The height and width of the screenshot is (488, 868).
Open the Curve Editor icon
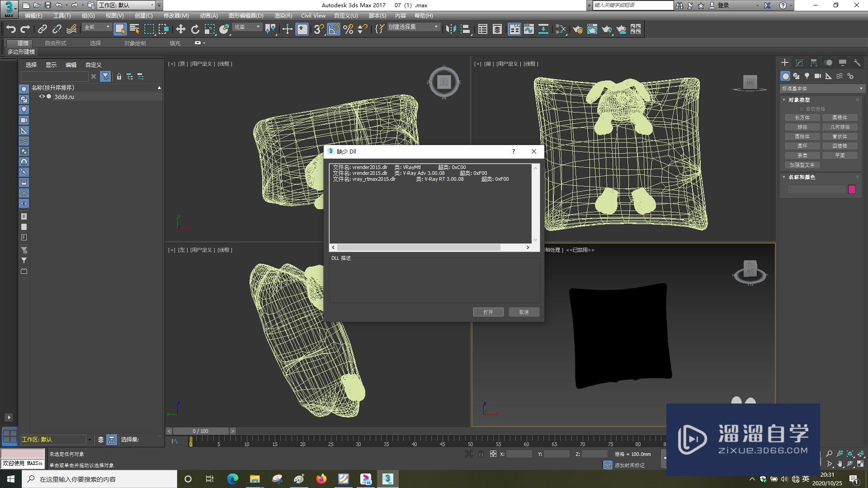coord(528,29)
